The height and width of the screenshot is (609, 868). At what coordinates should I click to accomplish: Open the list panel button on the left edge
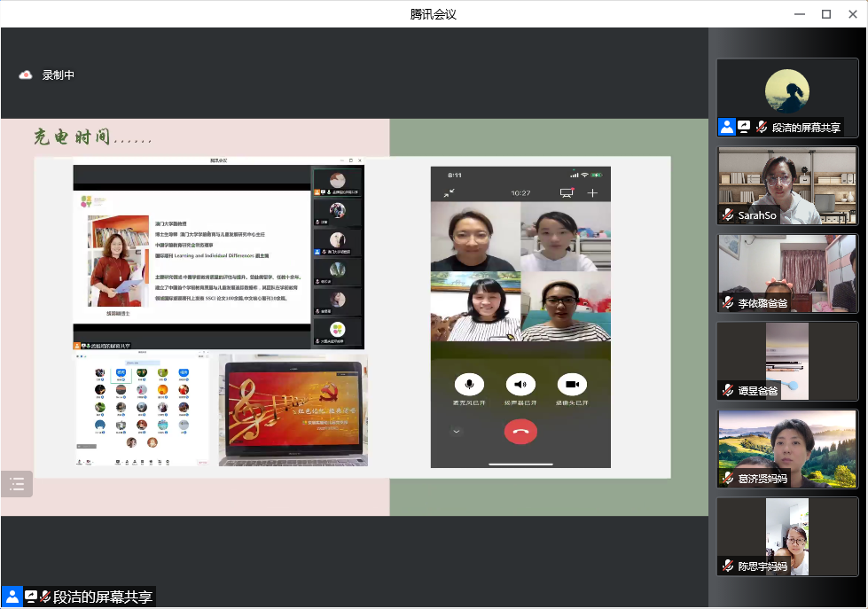click(x=17, y=484)
